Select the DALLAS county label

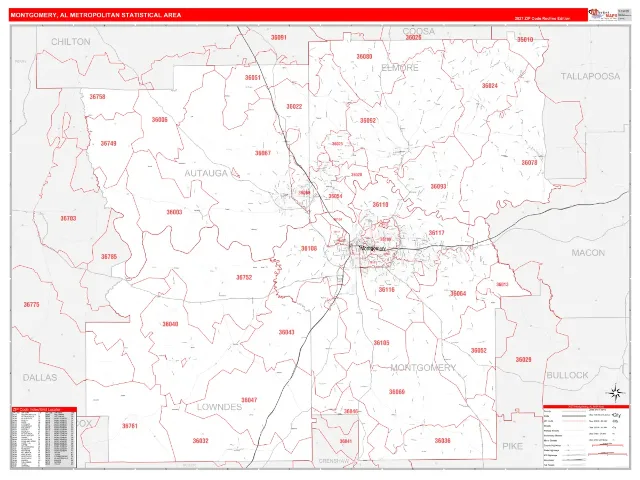(40, 378)
